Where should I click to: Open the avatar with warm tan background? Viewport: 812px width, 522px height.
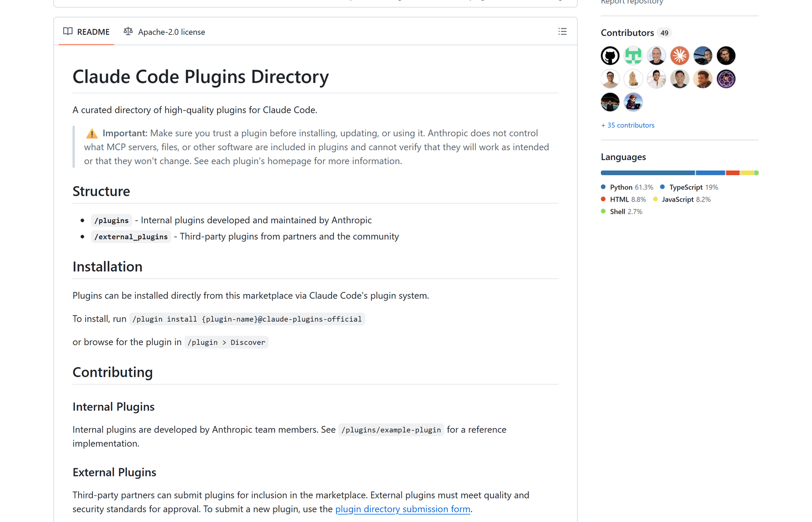coord(703,79)
